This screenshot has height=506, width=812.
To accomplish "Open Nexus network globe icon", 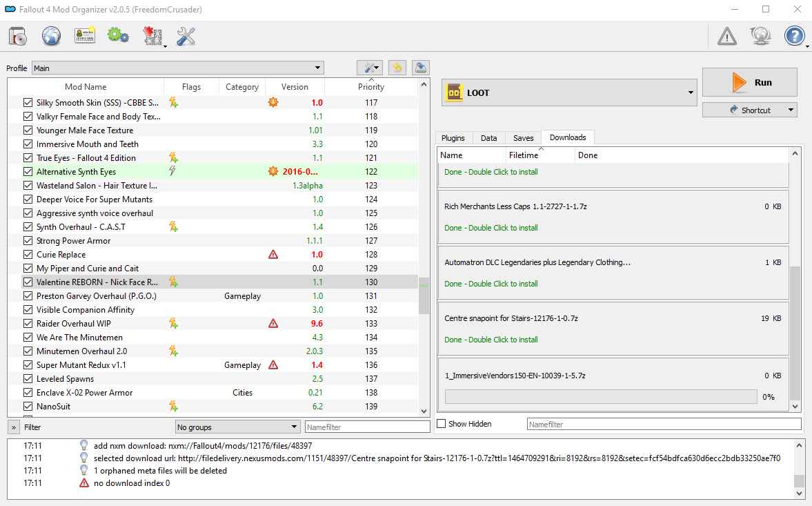I will click(51, 37).
